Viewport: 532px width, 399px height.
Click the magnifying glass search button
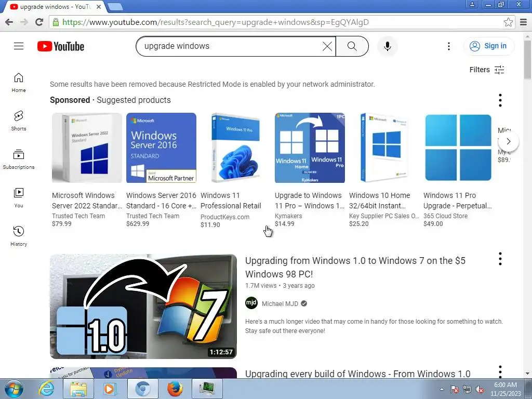[352, 46]
